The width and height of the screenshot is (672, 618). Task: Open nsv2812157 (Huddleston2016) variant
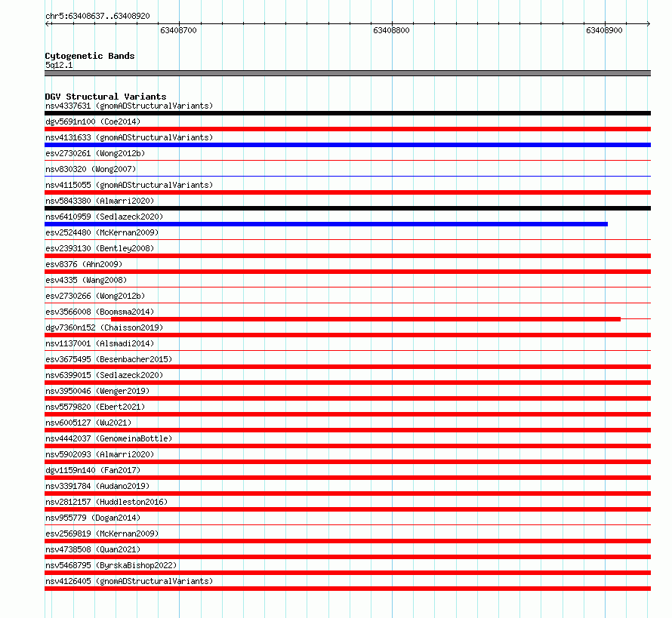coord(106,502)
